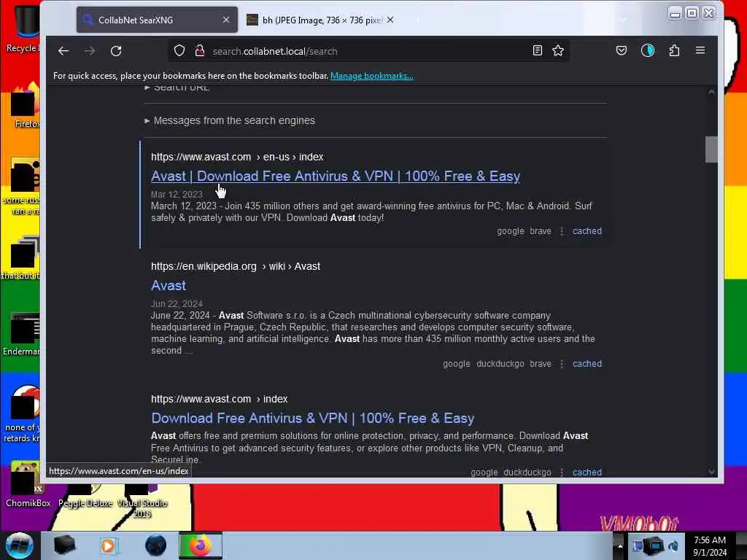This screenshot has width=747, height=560.
Task: Click the 'Jun 22, 2024' date text
Action: tap(177, 304)
